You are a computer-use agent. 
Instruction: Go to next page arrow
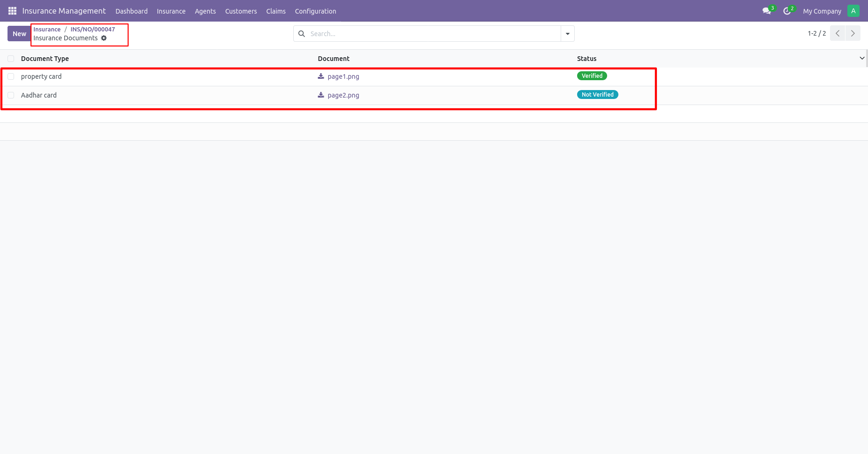tap(853, 33)
